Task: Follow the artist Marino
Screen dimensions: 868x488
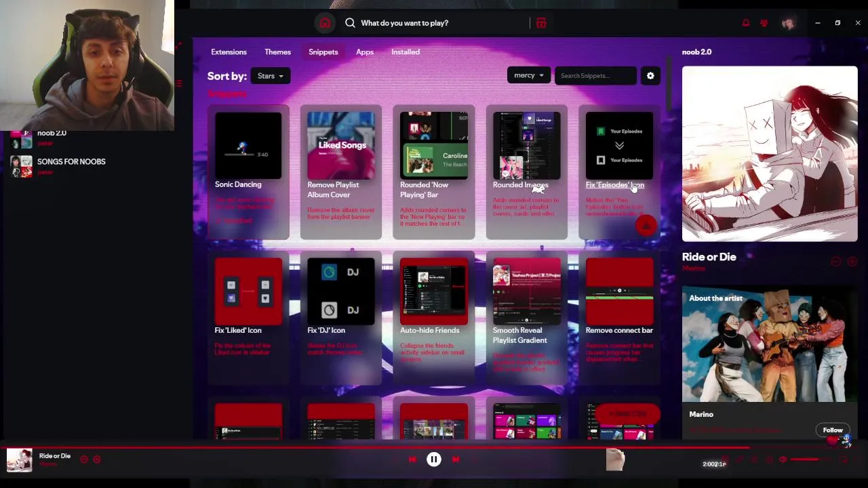Action: click(x=833, y=430)
